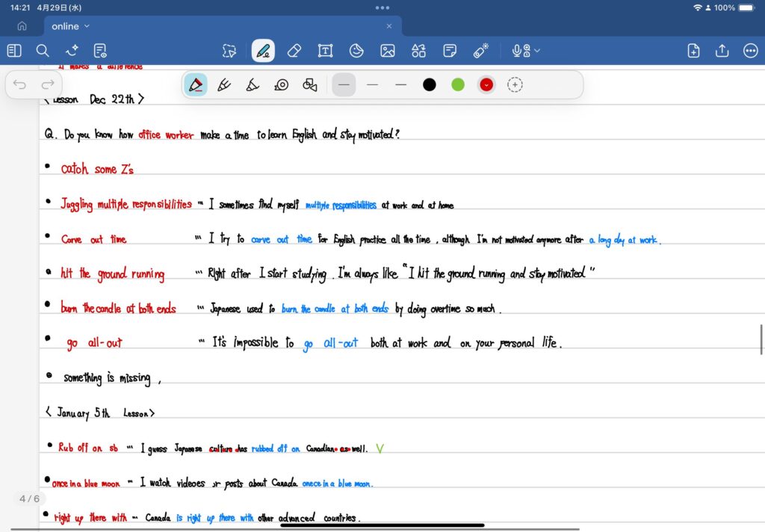Choose the Text box tool

(325, 51)
